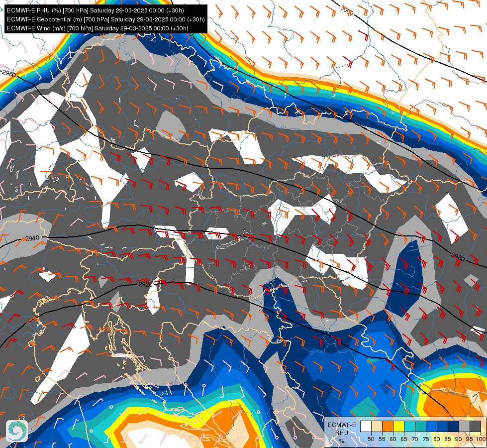Click the legend value 80
The height and width of the screenshot is (448, 487).
pyautogui.click(x=437, y=439)
